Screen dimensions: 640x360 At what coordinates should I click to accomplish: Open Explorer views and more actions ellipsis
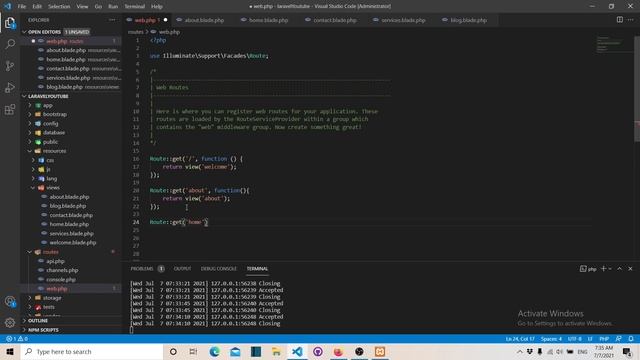click(112, 20)
